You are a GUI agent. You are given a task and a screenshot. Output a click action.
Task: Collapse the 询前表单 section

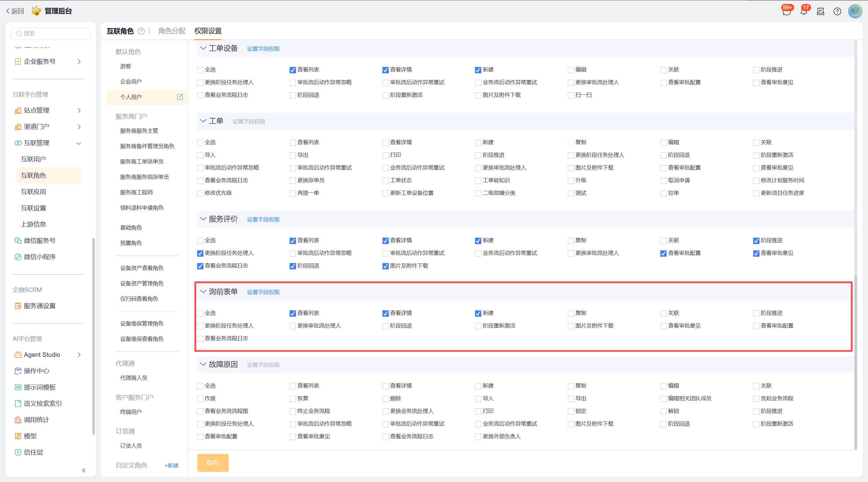(203, 291)
